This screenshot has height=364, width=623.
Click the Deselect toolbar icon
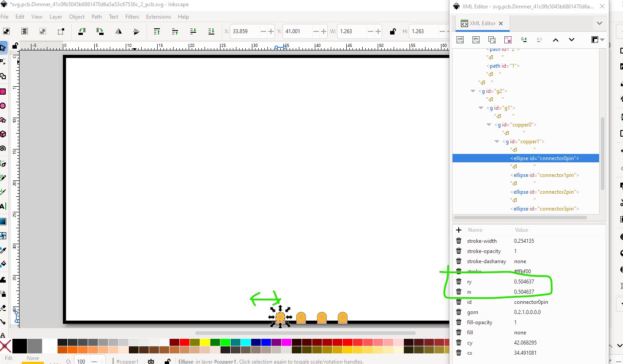click(x=43, y=31)
